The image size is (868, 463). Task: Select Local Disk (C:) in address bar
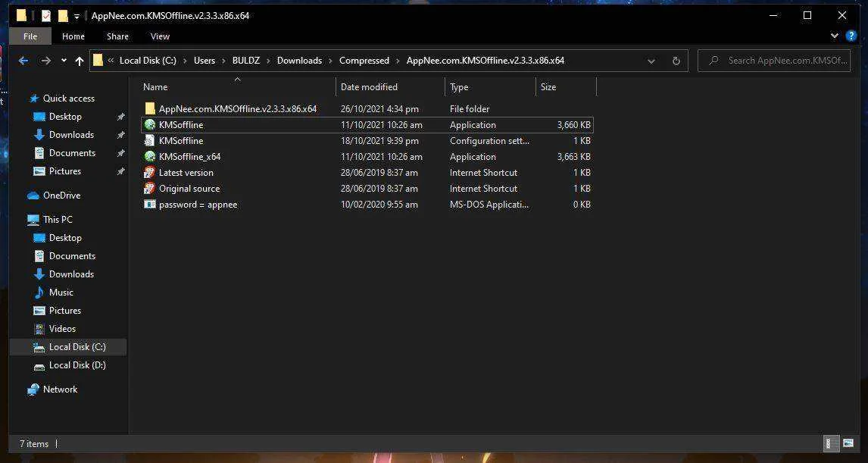148,61
